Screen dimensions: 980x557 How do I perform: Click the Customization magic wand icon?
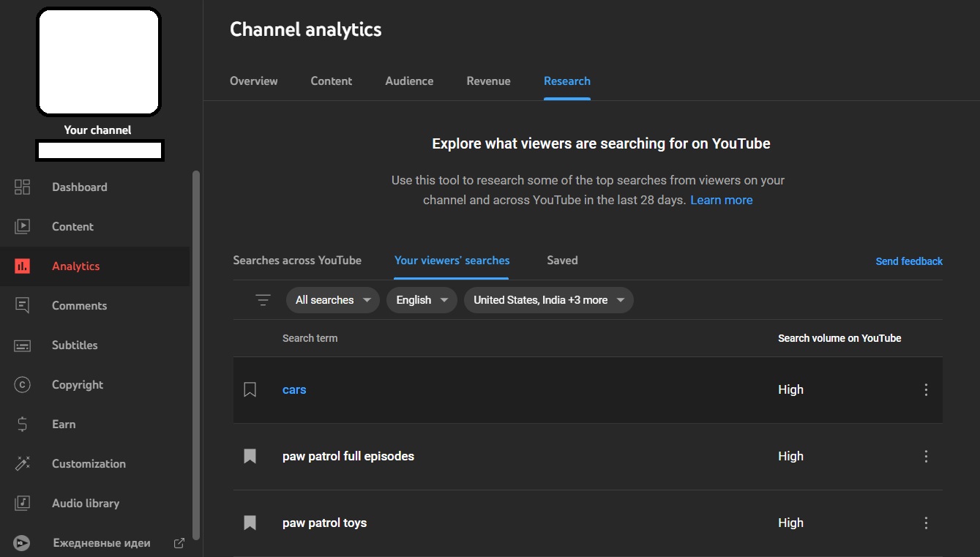23,464
